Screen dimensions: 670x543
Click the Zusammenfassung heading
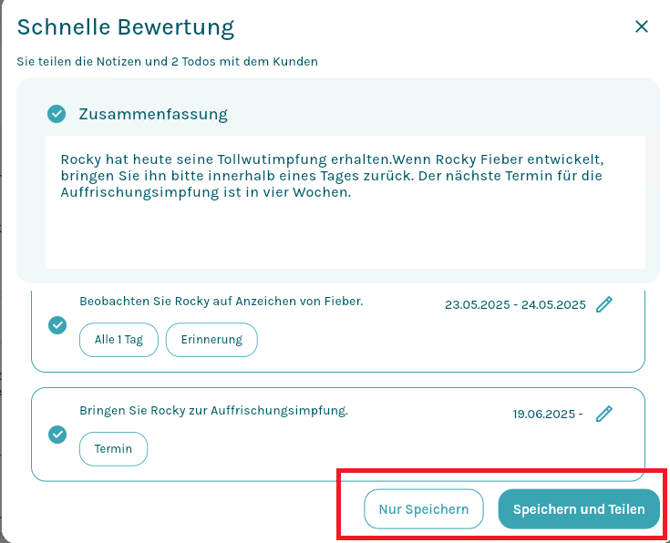tap(153, 114)
